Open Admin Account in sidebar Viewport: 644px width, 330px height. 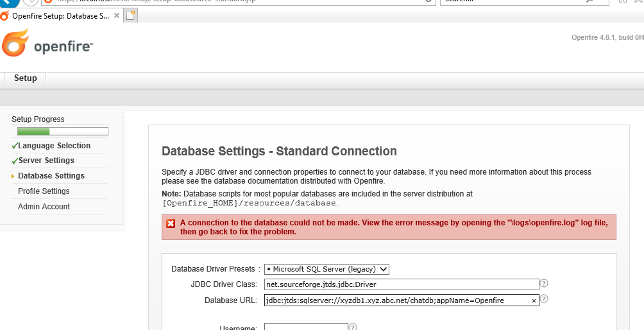[x=44, y=207]
